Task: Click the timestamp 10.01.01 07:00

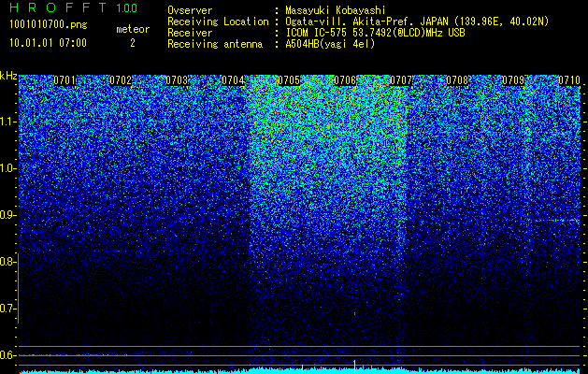Action: [x=48, y=43]
